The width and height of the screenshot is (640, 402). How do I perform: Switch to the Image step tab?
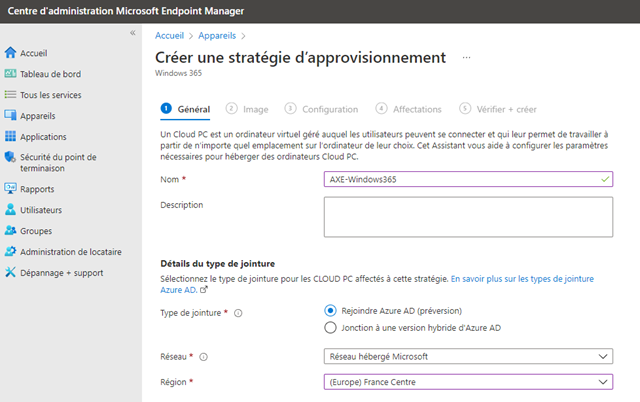tap(247, 109)
